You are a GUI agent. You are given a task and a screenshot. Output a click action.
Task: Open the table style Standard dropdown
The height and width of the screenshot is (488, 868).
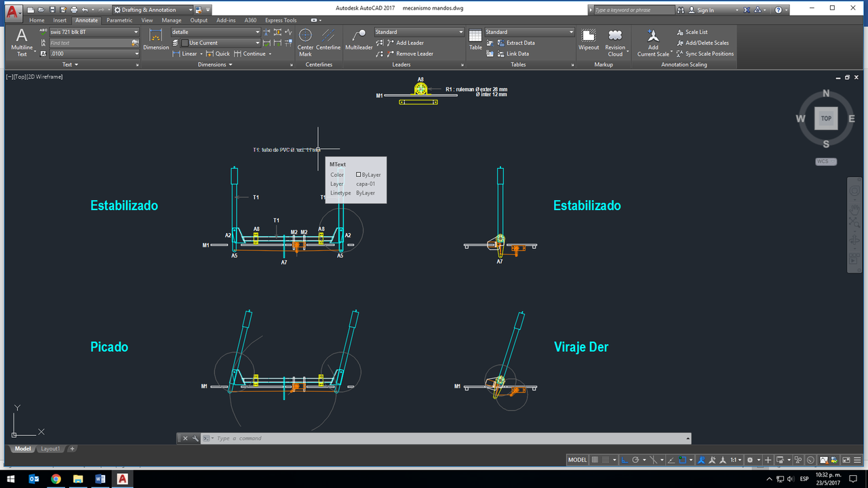tap(530, 32)
